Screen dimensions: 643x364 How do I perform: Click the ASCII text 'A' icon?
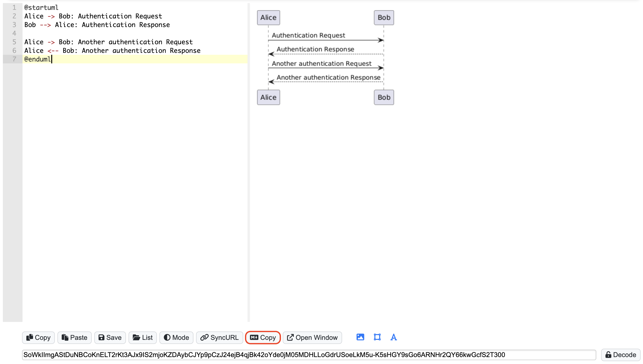(x=393, y=337)
